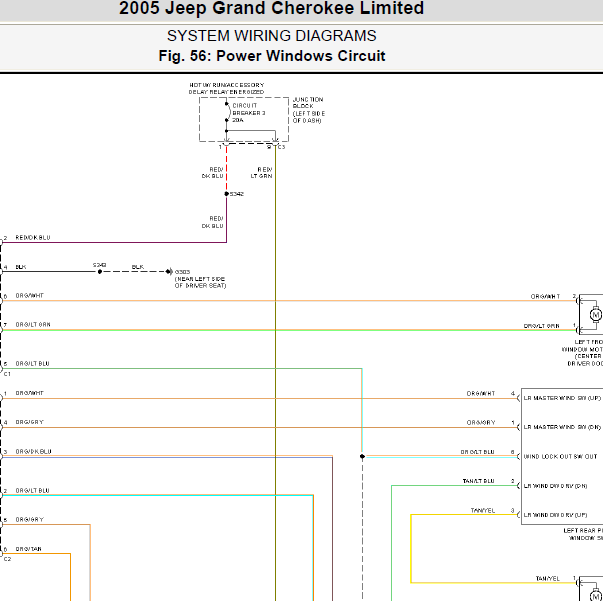This screenshot has width=603, height=601.
Task: Click the "Circuit Breaker 3 20A" label
Action: [248, 113]
